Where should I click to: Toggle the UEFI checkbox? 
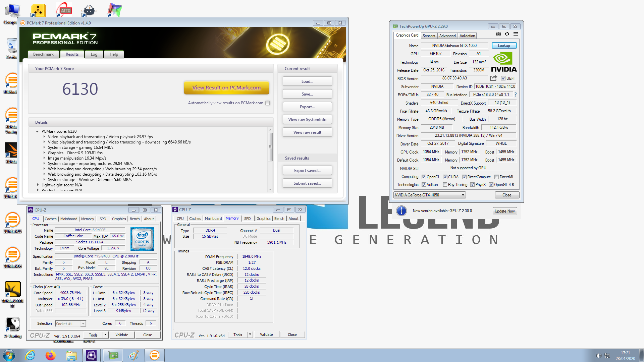point(503,78)
